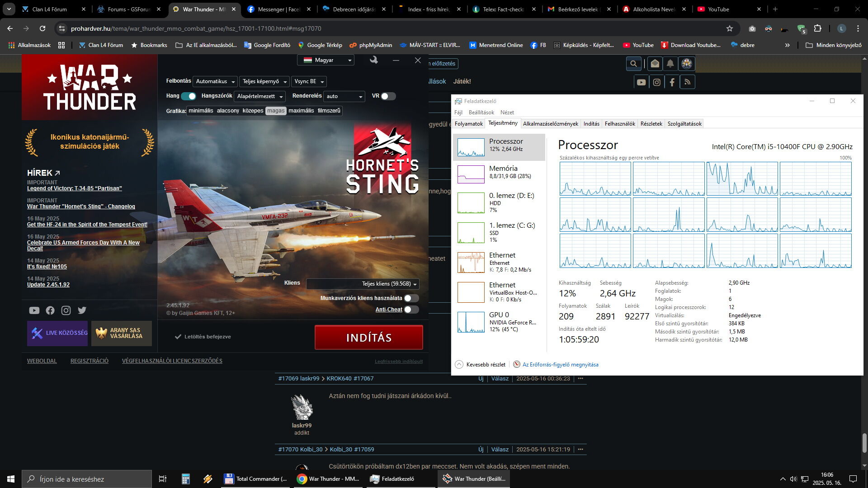Open the Beállítások menu in Task Manager
Viewport: 868px width, 488px height.
[481, 113]
